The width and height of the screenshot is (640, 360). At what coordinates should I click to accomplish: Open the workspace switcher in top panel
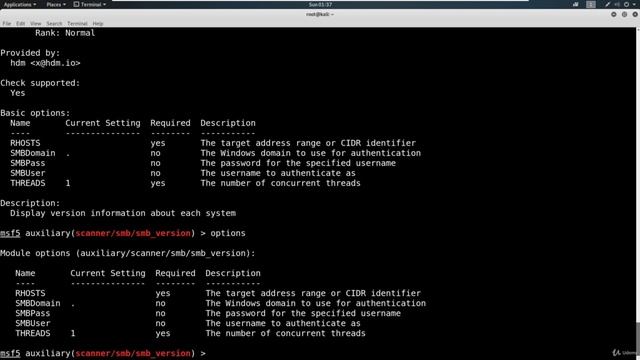pyautogui.click(x=591, y=4)
